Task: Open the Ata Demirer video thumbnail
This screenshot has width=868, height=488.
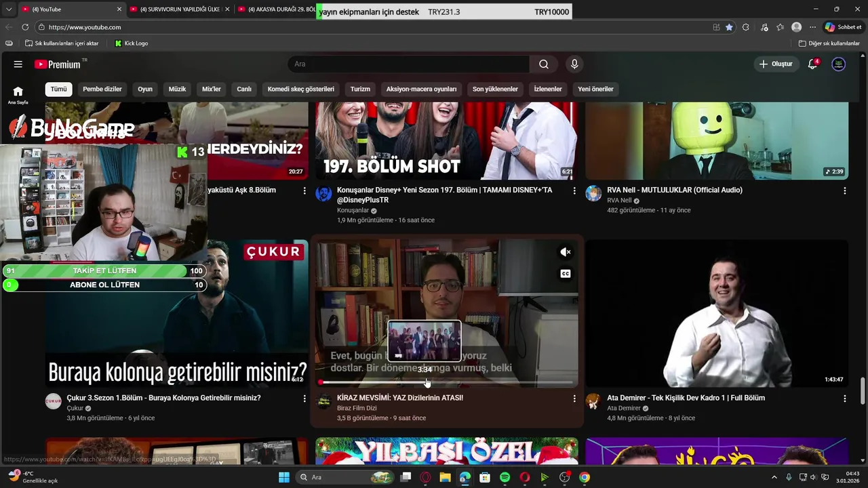Action: (717, 313)
